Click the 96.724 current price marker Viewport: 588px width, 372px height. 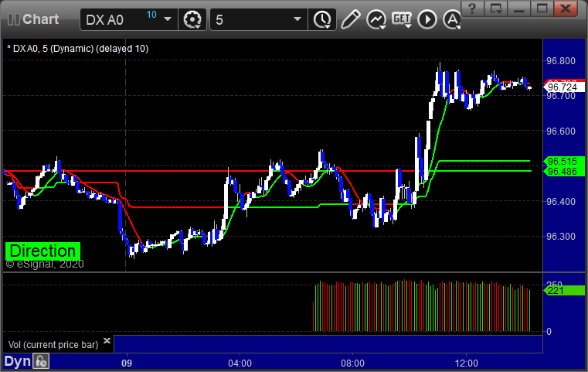pos(564,87)
